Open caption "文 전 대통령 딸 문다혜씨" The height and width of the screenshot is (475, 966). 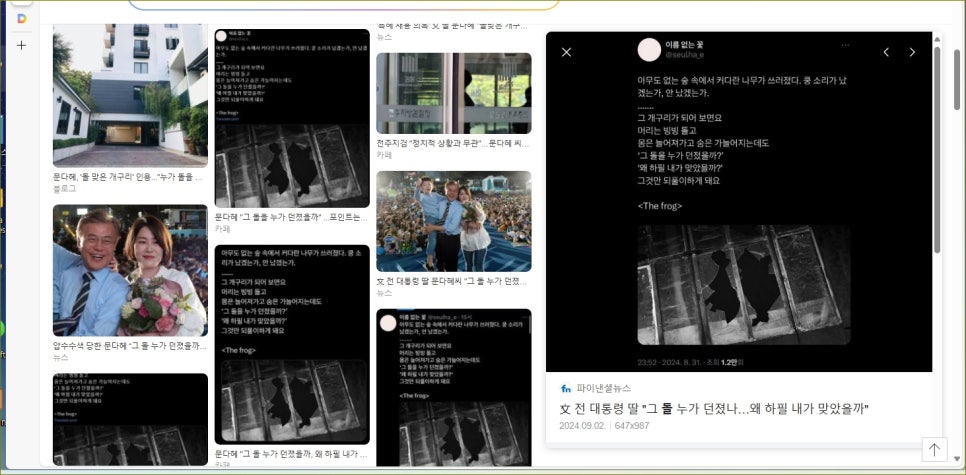[x=453, y=282]
